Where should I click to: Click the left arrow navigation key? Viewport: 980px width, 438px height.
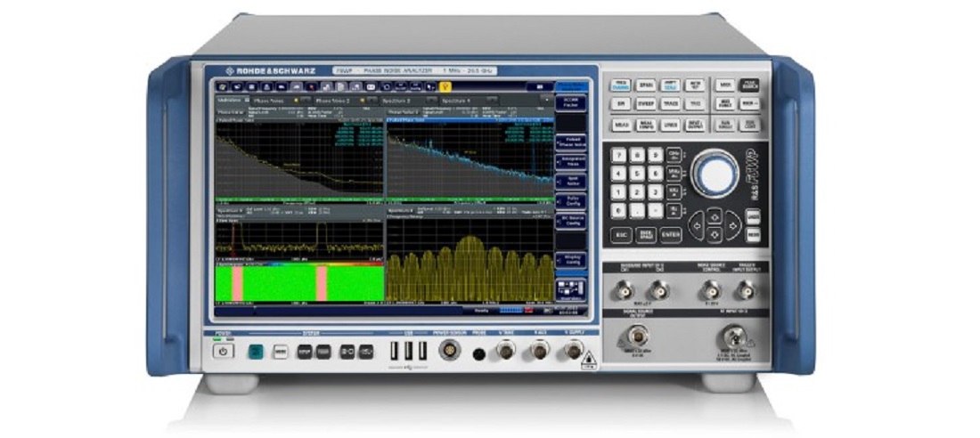click(x=697, y=223)
